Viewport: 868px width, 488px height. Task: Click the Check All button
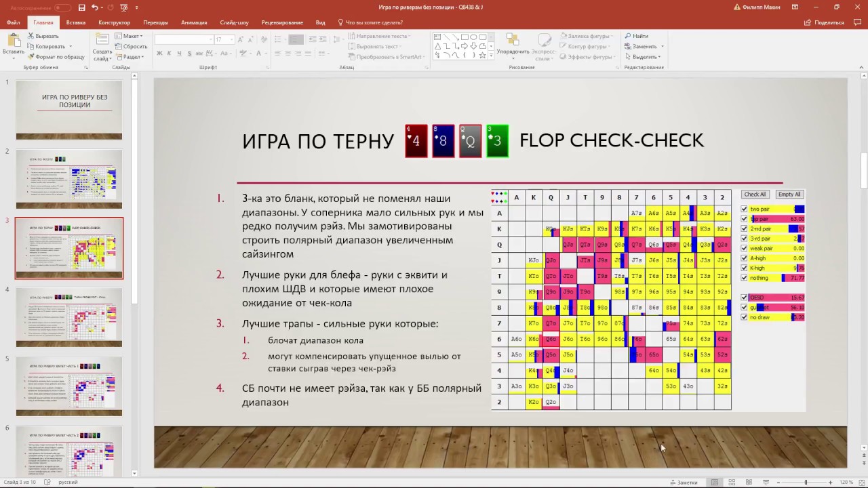[755, 195]
